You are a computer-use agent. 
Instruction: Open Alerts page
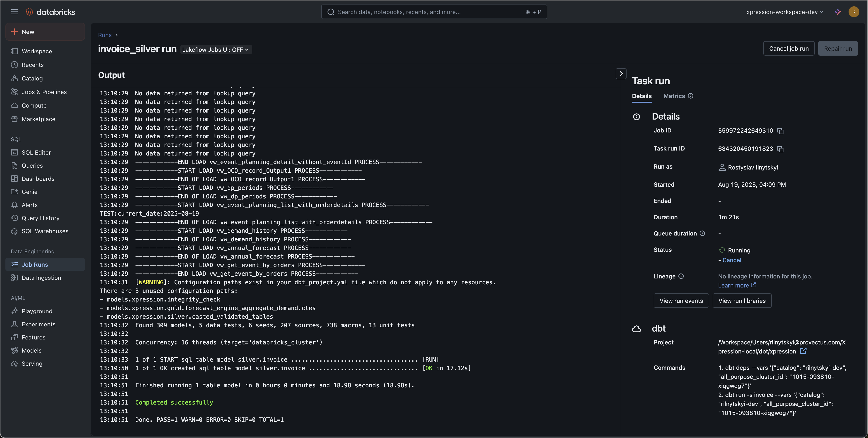click(45, 205)
